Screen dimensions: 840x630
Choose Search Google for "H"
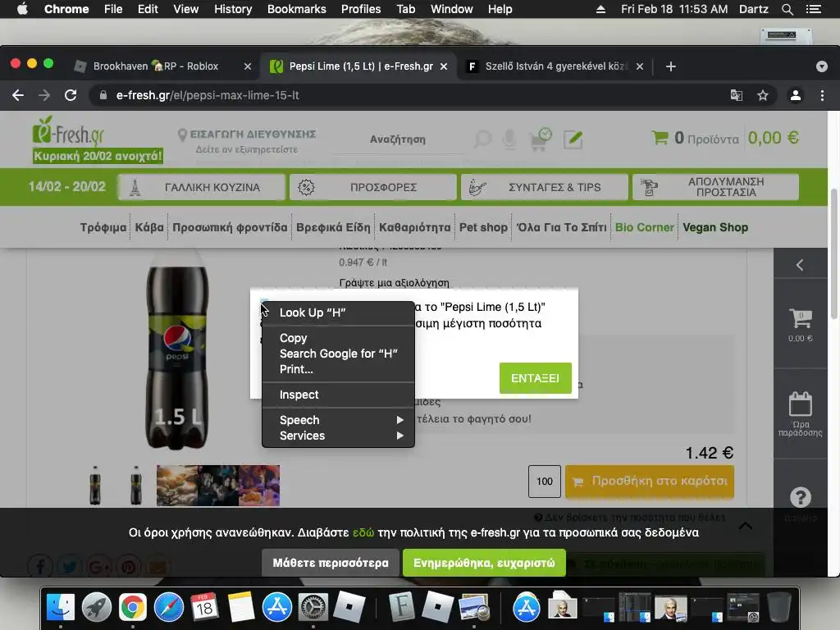(x=338, y=354)
